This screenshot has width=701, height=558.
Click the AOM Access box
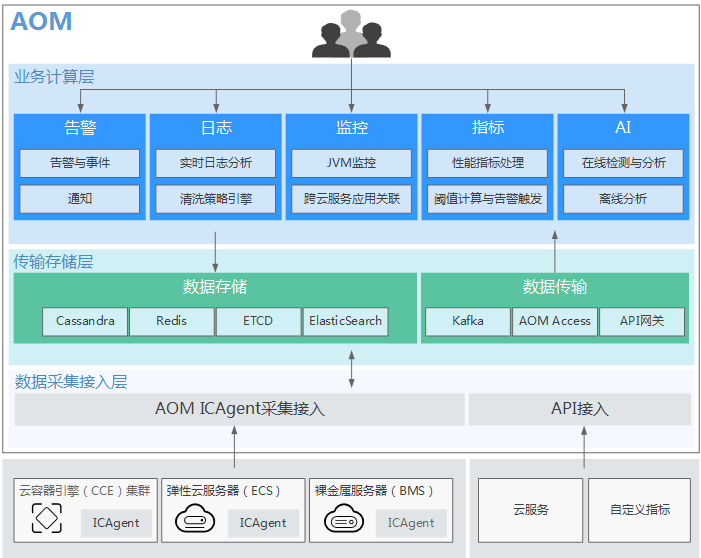point(555,321)
